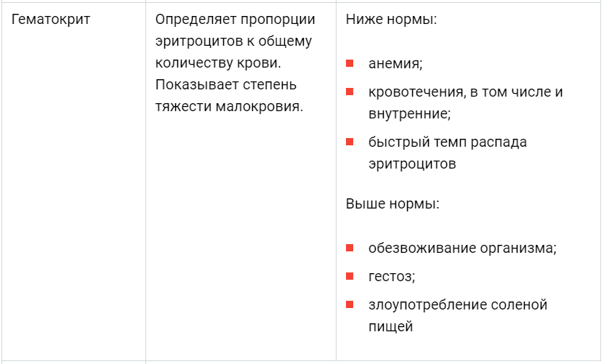The image size is (604, 364).
Task: Click the "Ниже нормы:" heading
Action: coord(391,19)
